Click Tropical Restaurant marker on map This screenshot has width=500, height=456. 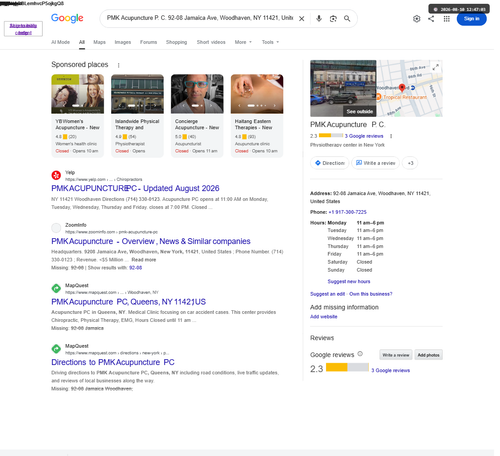click(x=401, y=97)
